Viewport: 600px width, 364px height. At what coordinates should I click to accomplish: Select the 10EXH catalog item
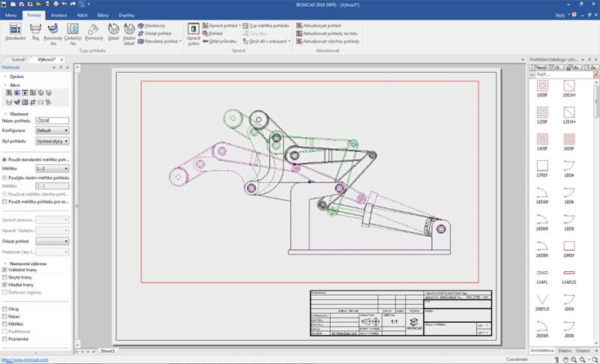tap(568, 88)
